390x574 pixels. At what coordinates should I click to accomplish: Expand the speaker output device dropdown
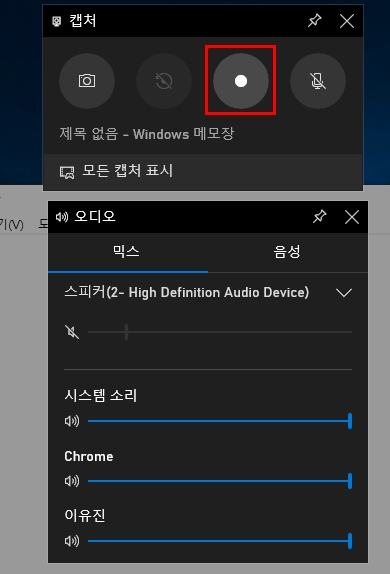344,292
